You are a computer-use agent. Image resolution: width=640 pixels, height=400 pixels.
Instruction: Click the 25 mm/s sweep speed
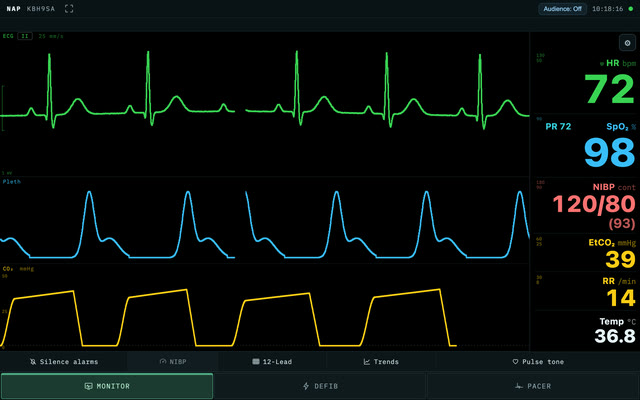coord(51,36)
